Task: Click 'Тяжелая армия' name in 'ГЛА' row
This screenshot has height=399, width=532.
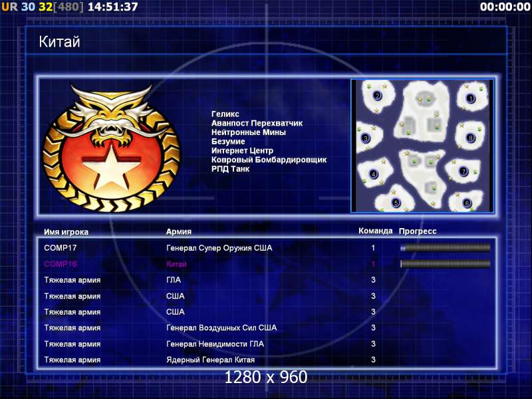Action: [72, 280]
